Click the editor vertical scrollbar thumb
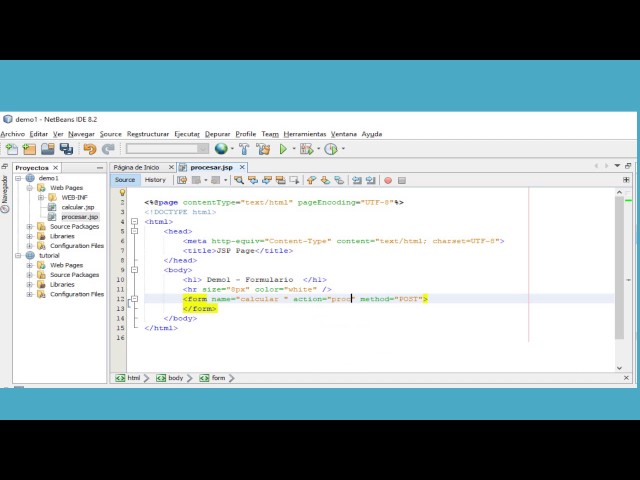This screenshot has width=640, height=480. coord(620,268)
